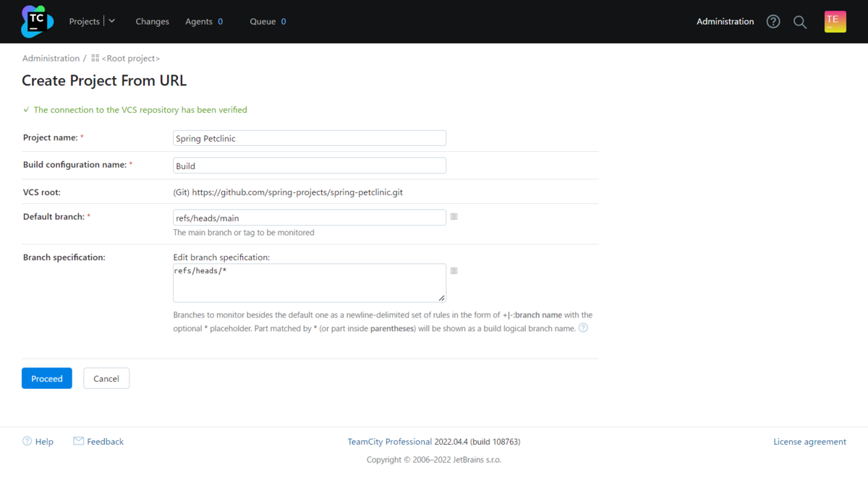Open the user avatar menu
868x488 pixels.
coord(835,22)
